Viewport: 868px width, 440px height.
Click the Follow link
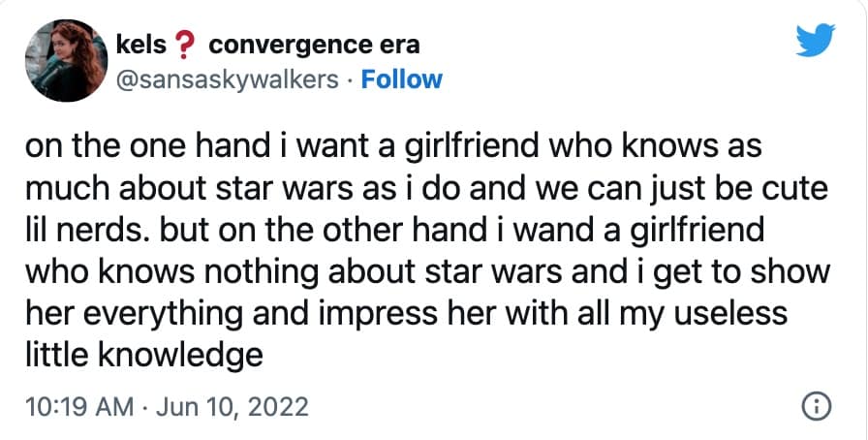click(x=401, y=79)
